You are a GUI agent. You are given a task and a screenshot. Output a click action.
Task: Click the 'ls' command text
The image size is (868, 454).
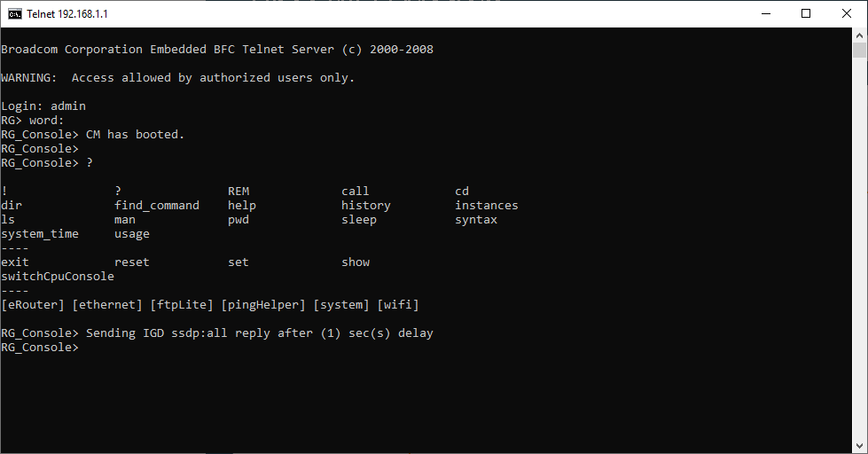tap(8, 220)
